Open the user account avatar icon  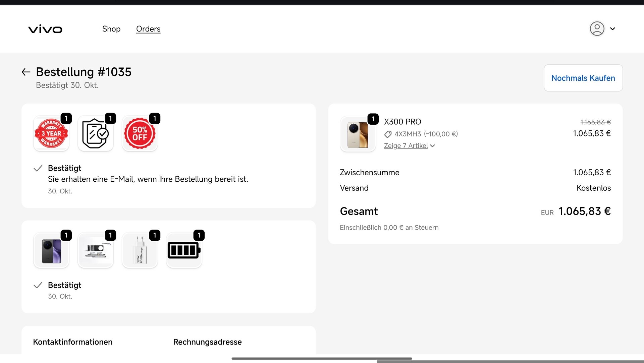click(x=597, y=28)
